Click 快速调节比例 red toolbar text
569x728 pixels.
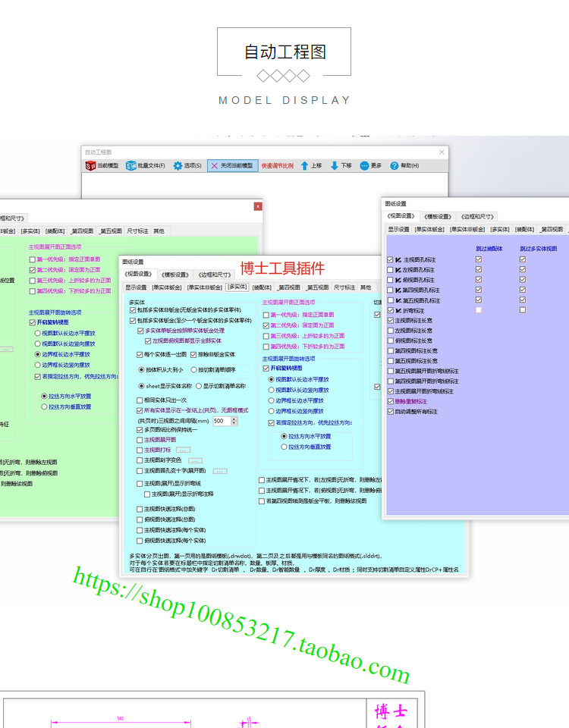click(278, 166)
